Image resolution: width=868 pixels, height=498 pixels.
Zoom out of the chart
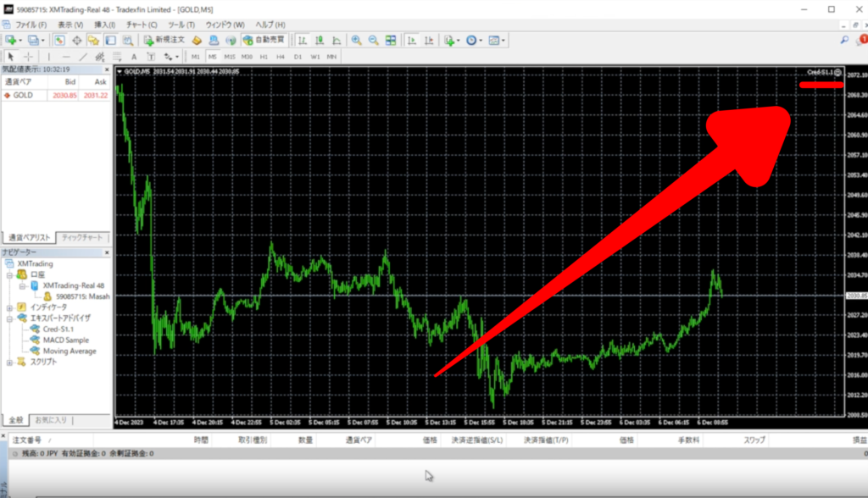click(373, 40)
